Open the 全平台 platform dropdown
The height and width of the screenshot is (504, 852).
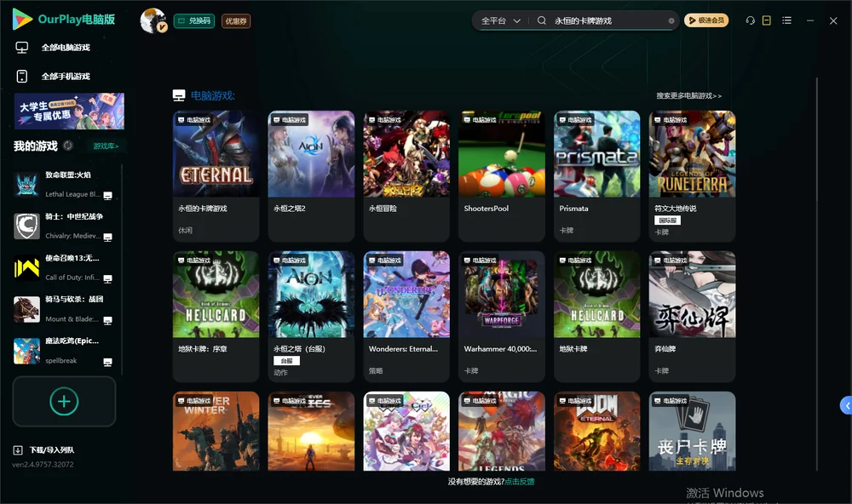pyautogui.click(x=500, y=20)
